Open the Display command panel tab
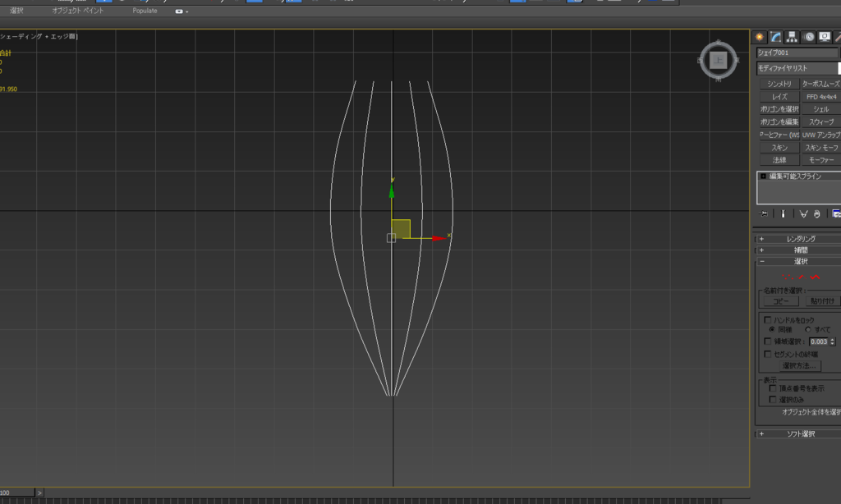The width and height of the screenshot is (841, 504). coord(825,37)
